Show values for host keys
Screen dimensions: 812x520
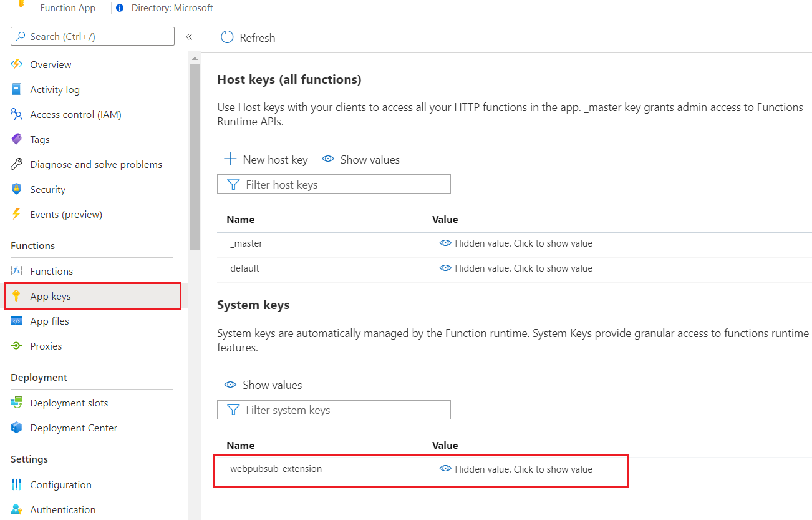[x=361, y=159]
